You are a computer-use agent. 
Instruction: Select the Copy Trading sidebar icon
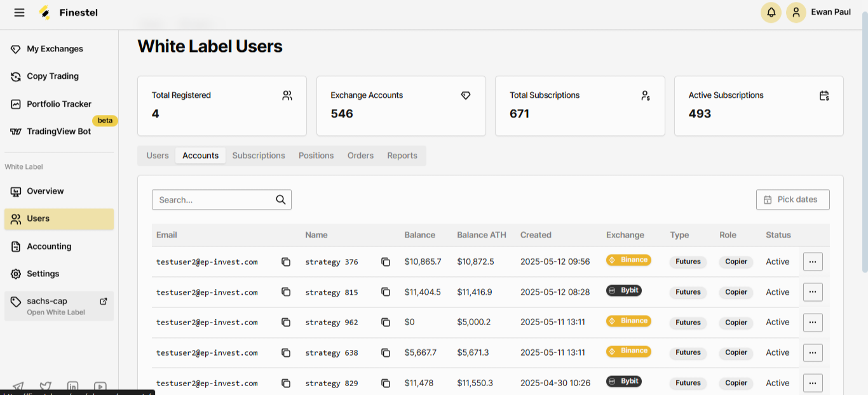point(15,76)
